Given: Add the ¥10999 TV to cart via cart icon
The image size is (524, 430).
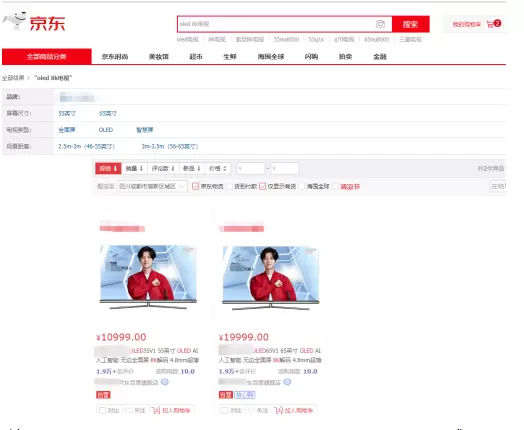Looking at the screenshot, I should tap(156, 410).
